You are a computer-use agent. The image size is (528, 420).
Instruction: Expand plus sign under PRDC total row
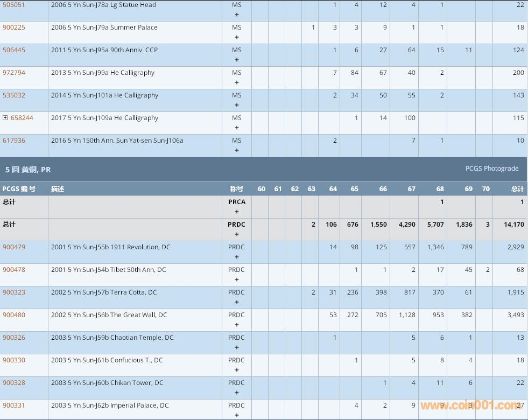click(237, 235)
